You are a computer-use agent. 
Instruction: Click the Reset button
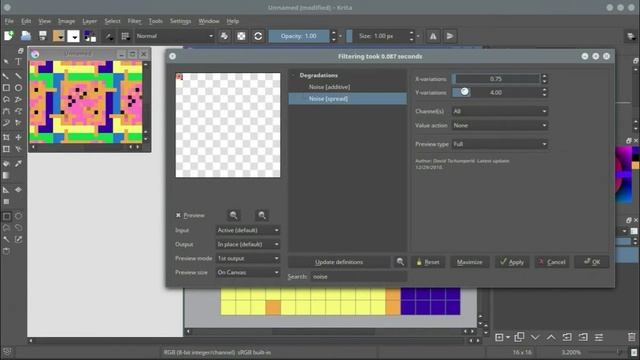click(428, 262)
